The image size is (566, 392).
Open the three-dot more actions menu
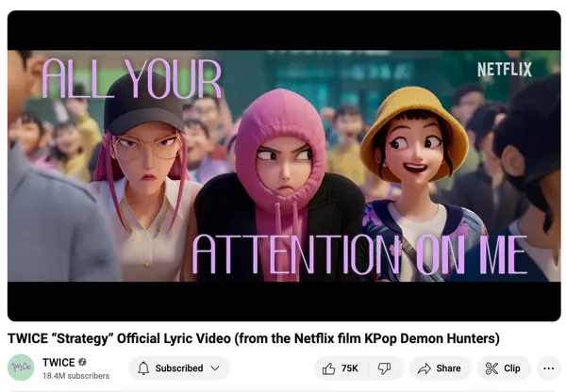click(549, 368)
